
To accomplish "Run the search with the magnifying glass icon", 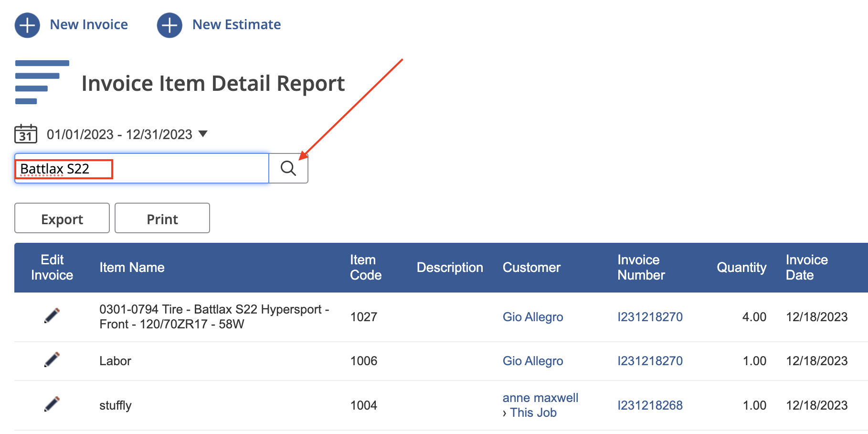I will point(288,168).
